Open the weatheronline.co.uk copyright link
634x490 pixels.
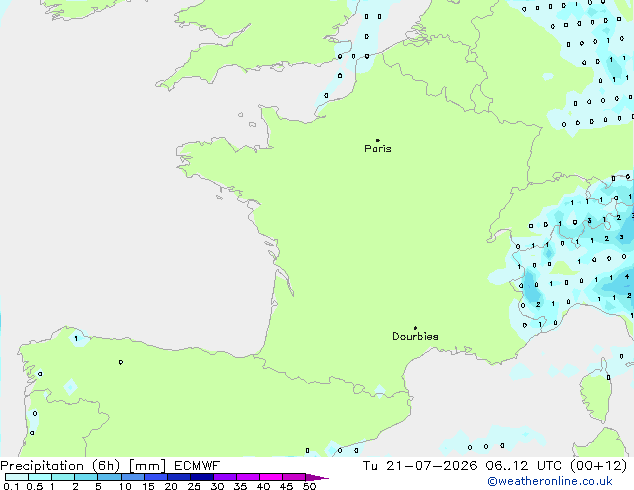coord(550,481)
